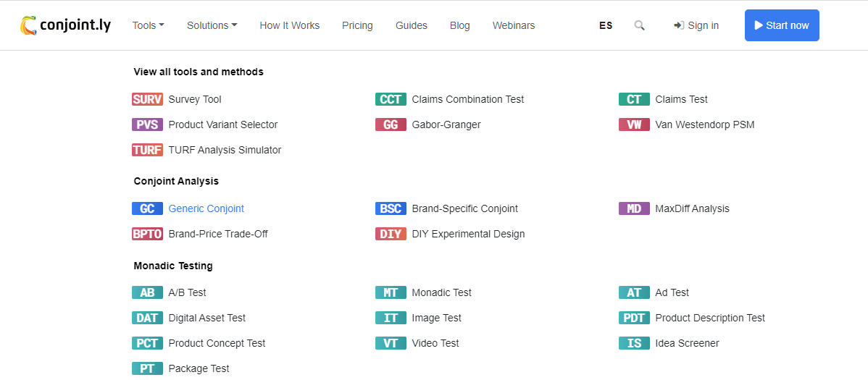The width and height of the screenshot is (868, 380).
Task: Open TURF Analysis Simulator link
Action: point(225,150)
